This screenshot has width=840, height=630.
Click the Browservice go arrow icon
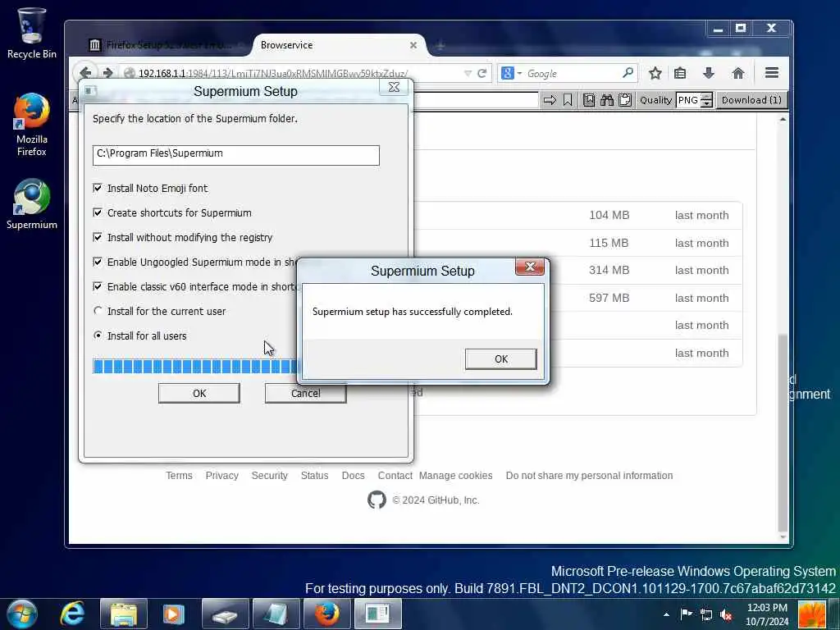point(550,100)
